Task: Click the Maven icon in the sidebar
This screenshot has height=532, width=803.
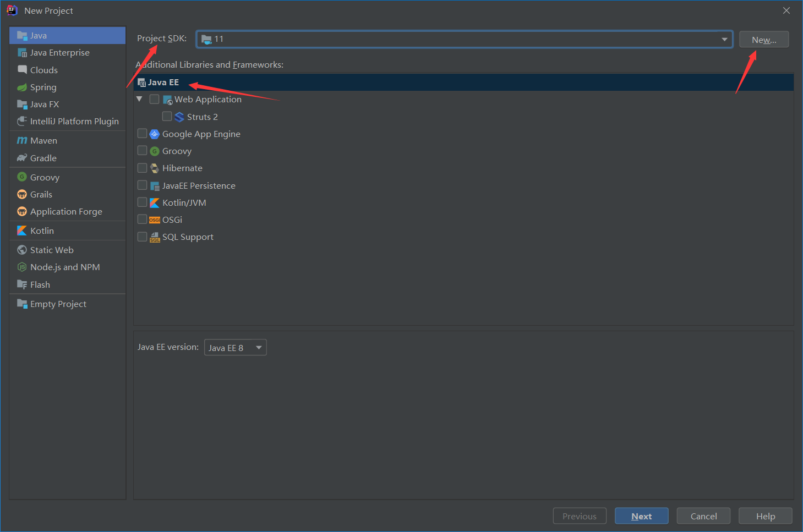Action: pos(22,140)
